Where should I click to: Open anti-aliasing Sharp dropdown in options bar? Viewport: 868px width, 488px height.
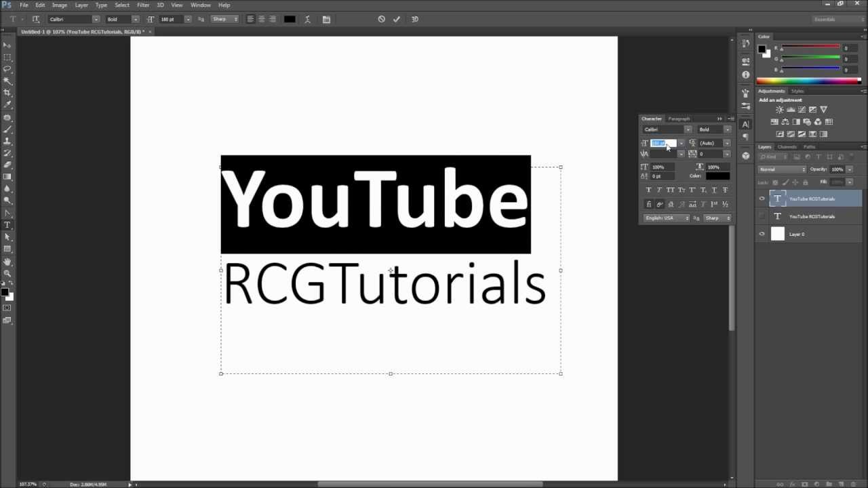(x=225, y=19)
